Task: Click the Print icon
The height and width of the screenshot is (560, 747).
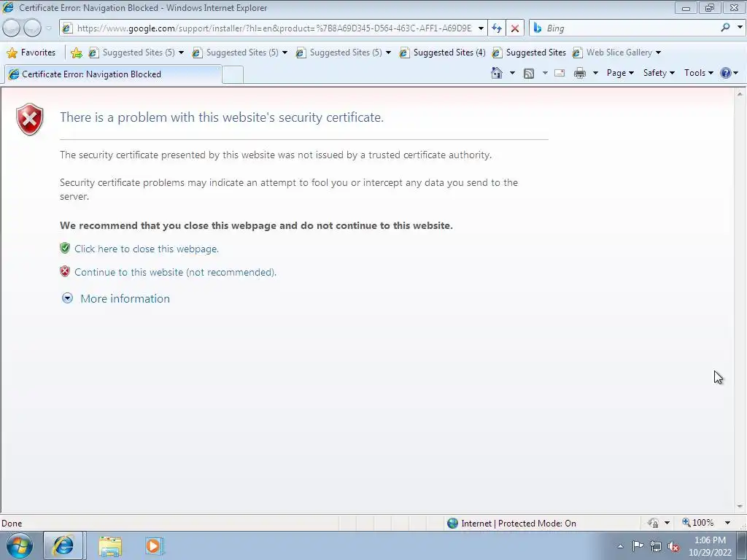Action: click(x=580, y=73)
